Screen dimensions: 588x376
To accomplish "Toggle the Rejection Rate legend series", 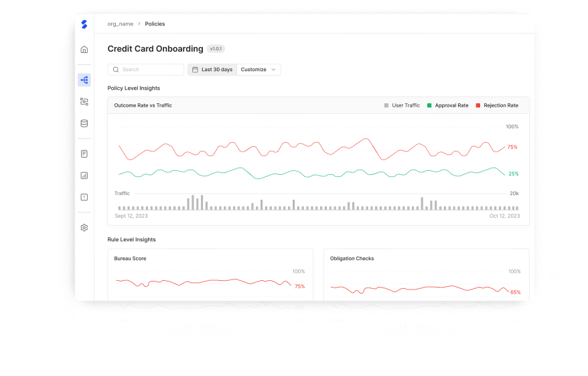I will tap(496, 105).
